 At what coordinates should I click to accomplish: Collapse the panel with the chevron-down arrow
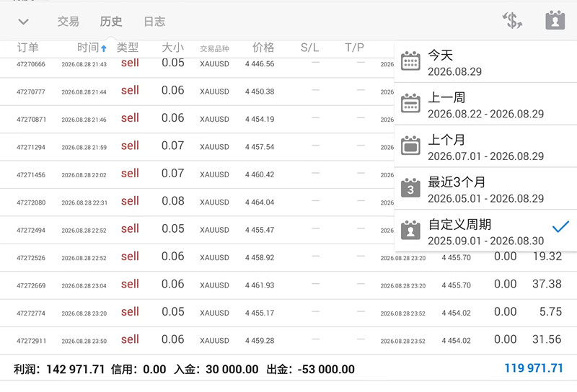tap(23, 22)
